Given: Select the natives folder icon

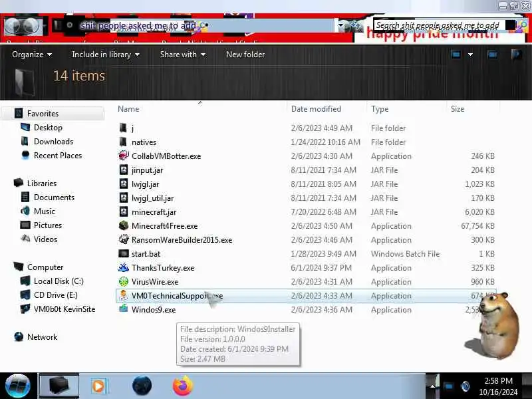Looking at the screenshot, I should click(123, 142).
